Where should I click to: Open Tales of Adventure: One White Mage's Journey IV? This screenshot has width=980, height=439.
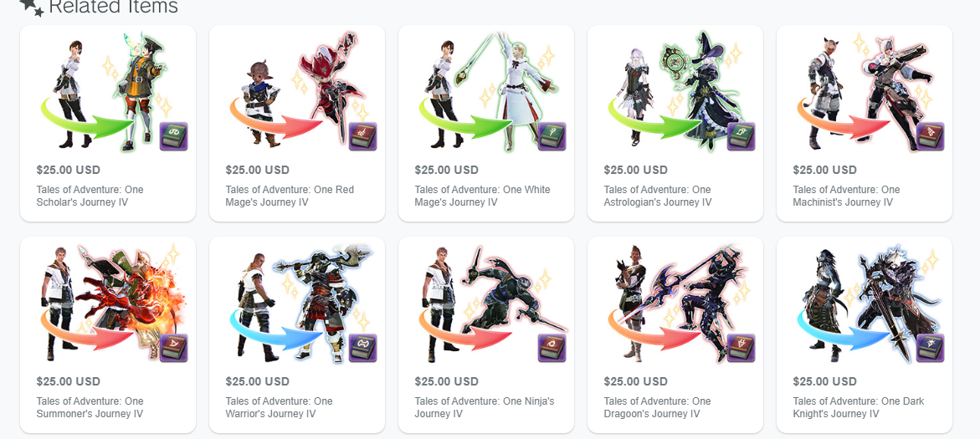(x=483, y=196)
